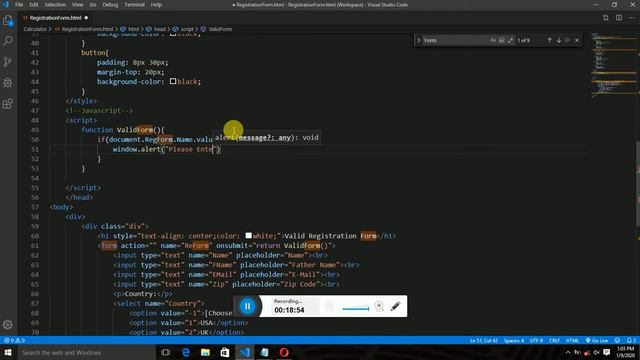Click the speaker volume tray icon

[596, 352]
